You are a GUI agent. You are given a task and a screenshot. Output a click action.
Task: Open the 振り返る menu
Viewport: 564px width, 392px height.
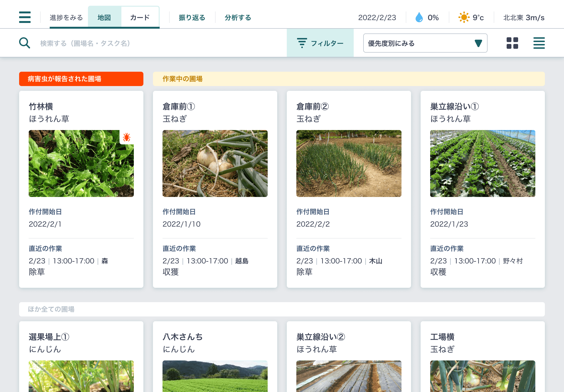tap(192, 18)
